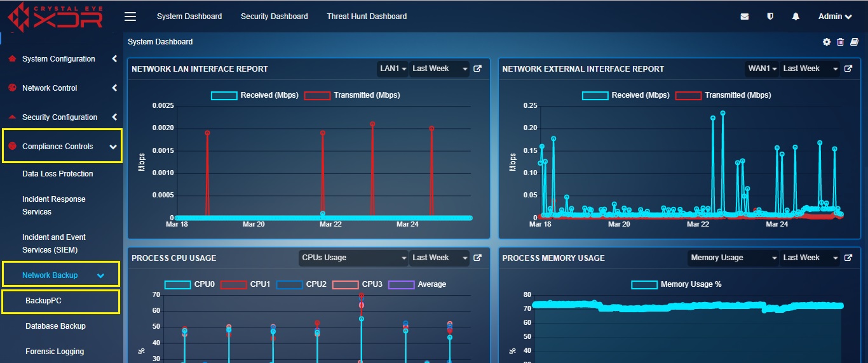The width and height of the screenshot is (868, 363).
Task: Click Network LAN Interface Report title
Action: pyautogui.click(x=200, y=69)
